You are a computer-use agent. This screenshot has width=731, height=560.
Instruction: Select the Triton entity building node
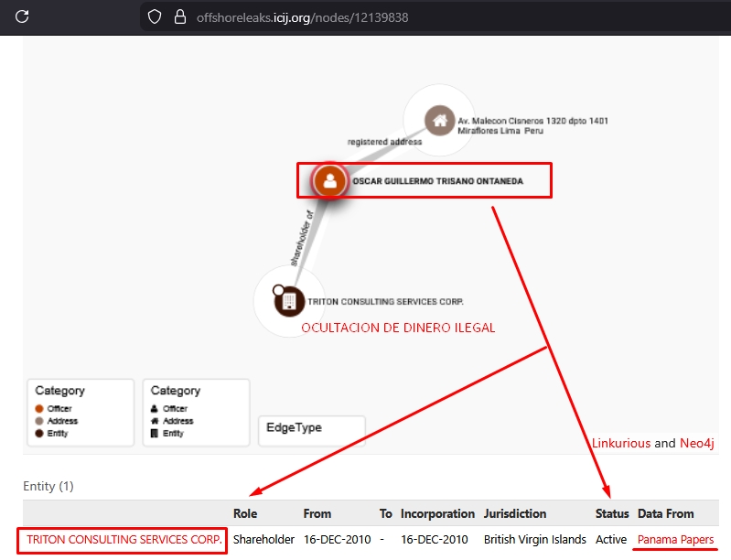tap(288, 299)
